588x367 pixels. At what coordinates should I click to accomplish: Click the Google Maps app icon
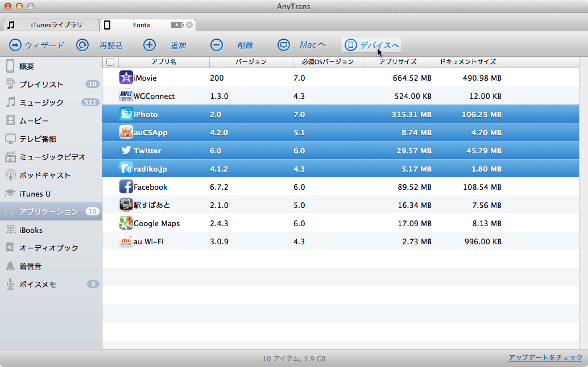126,223
